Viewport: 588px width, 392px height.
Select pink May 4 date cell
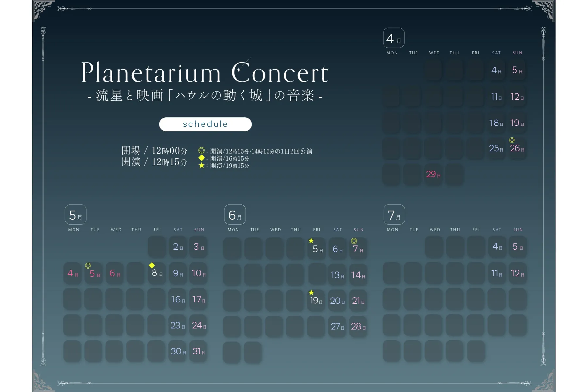73,273
